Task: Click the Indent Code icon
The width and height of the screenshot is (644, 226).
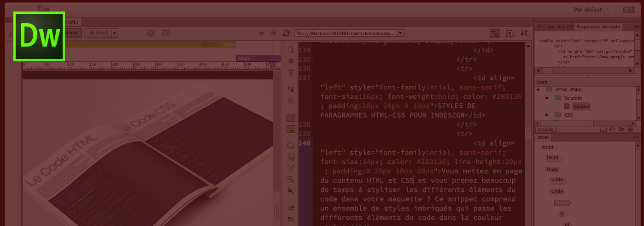Action: tap(291, 208)
